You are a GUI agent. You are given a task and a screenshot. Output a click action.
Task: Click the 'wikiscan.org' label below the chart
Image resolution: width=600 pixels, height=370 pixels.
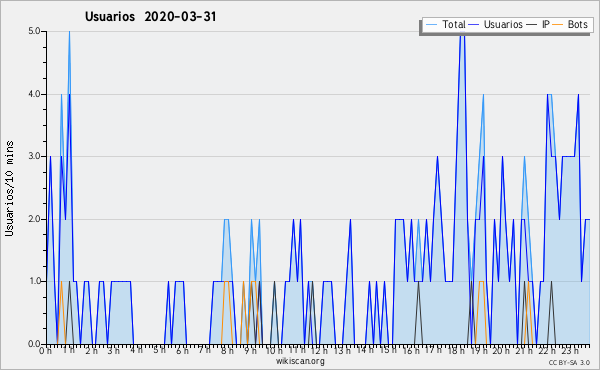tap(300, 361)
